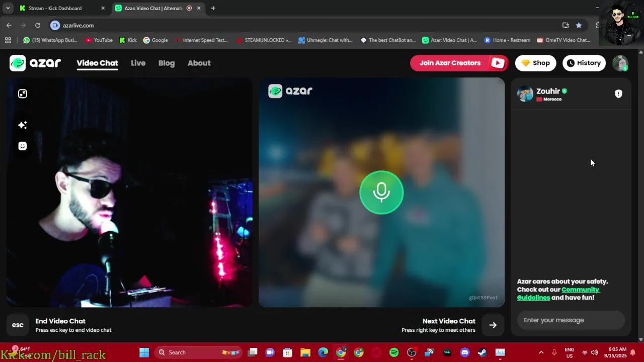This screenshot has width=644, height=362.
Task: Go to the About page
Action: (199, 63)
